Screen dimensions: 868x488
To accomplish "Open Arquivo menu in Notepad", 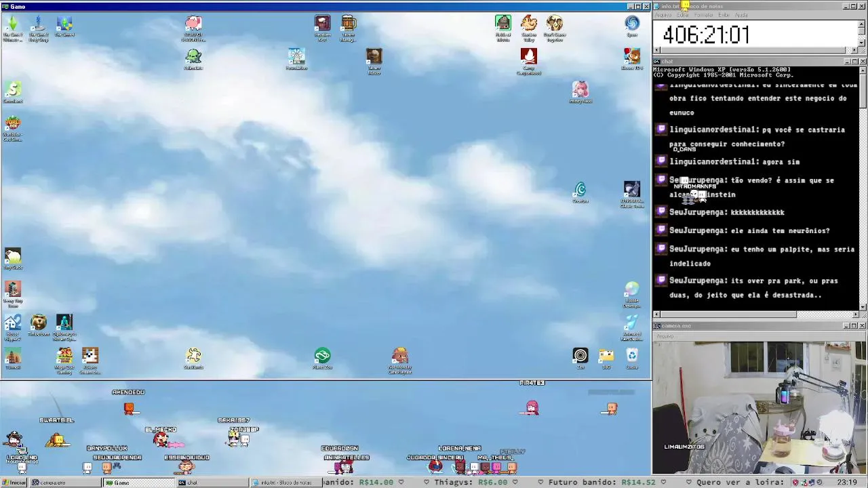I will coord(663,15).
